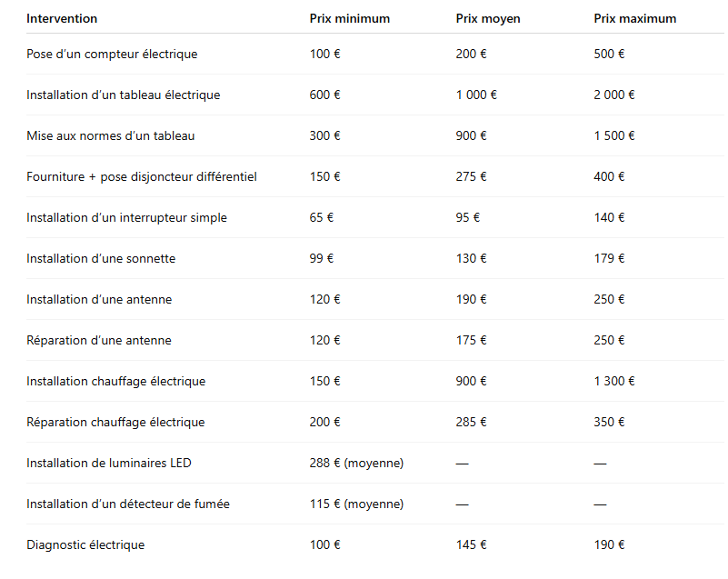Click the Prix minimum column header
Screen dimensions: 728x579
[349, 18]
